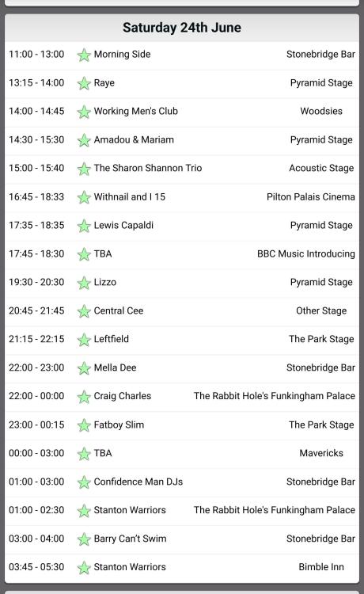Click the Saturday 24th June header

click(x=182, y=28)
